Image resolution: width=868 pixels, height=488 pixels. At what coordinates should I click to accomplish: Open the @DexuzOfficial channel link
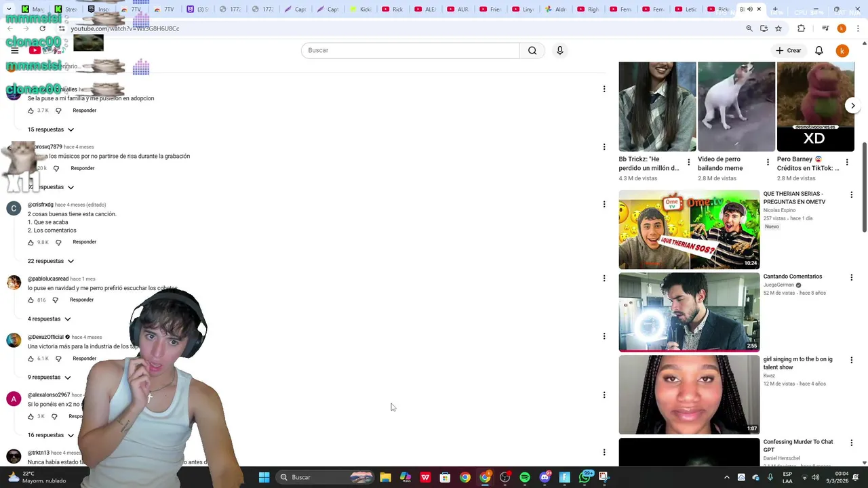pyautogui.click(x=45, y=337)
